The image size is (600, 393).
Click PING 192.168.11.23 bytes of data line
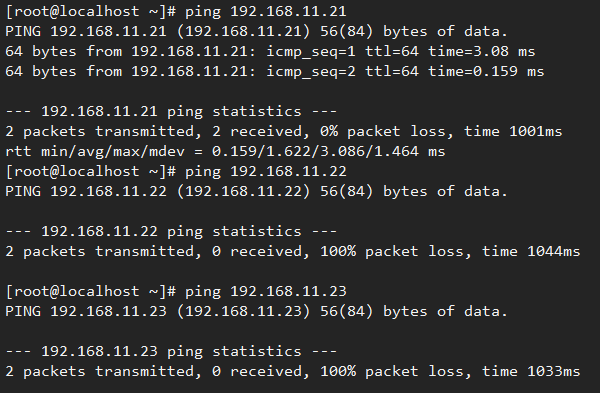[x=256, y=311]
